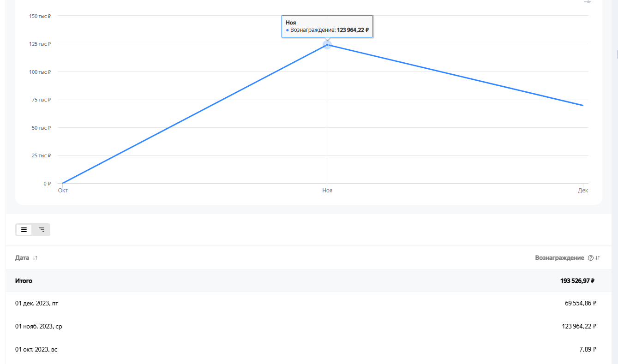Click the 7,89 ₽ reward cell
Screen dimensions: 618x364
[x=588, y=349]
